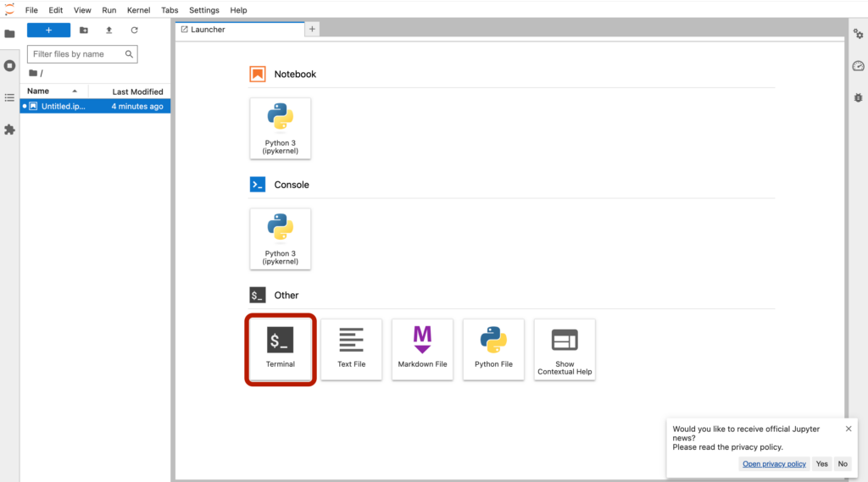The width and height of the screenshot is (868, 482).
Task: Click the Filter files by name field
Action: tap(82, 53)
